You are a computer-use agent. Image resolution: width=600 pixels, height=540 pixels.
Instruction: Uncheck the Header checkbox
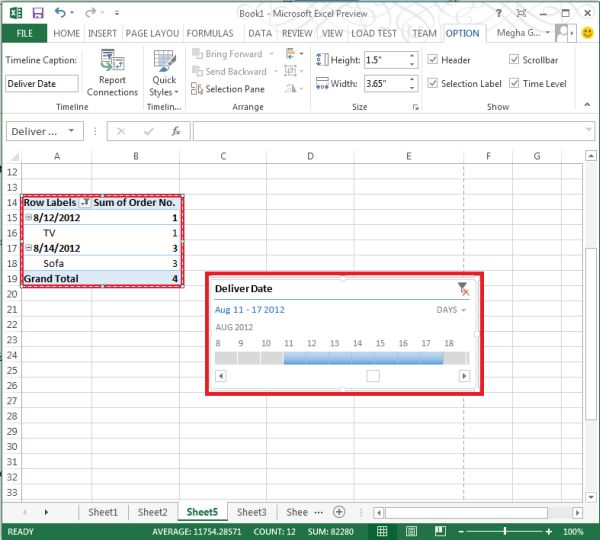[432, 60]
